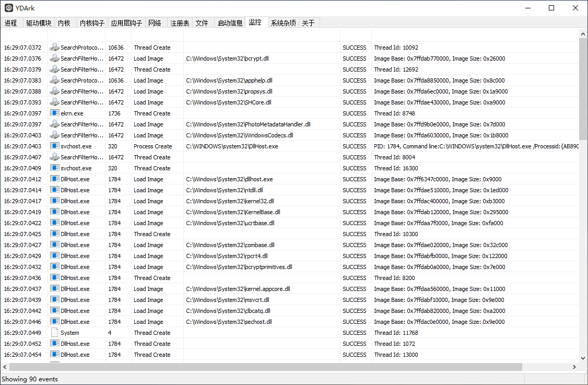Click the YDArk application icon in title bar
588x385 pixels.
(x=9, y=8)
